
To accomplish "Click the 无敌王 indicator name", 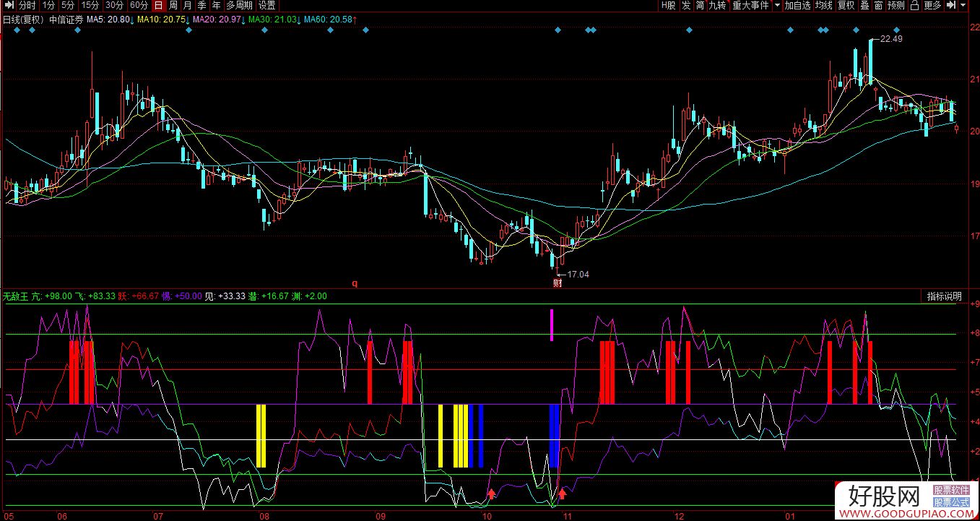I will tap(15, 296).
